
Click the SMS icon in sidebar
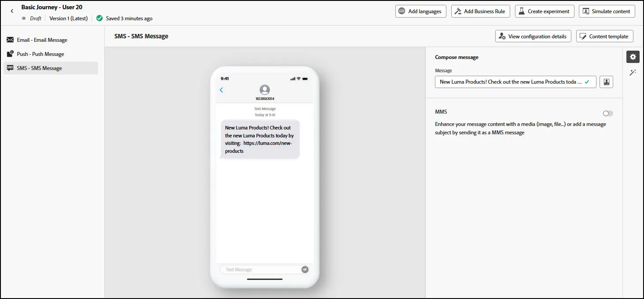tap(10, 68)
